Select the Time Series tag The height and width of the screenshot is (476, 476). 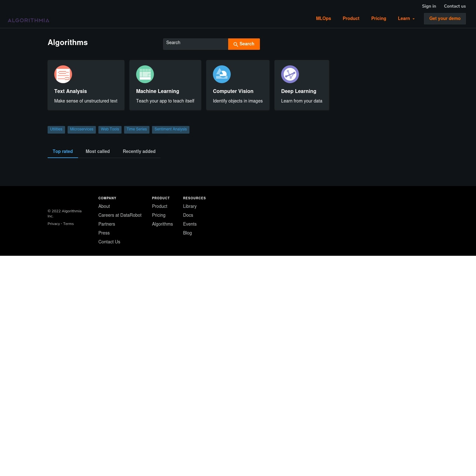point(137,129)
